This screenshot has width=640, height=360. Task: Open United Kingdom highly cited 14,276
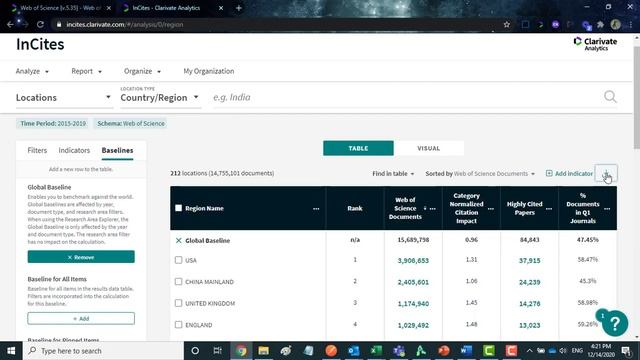pos(529,304)
